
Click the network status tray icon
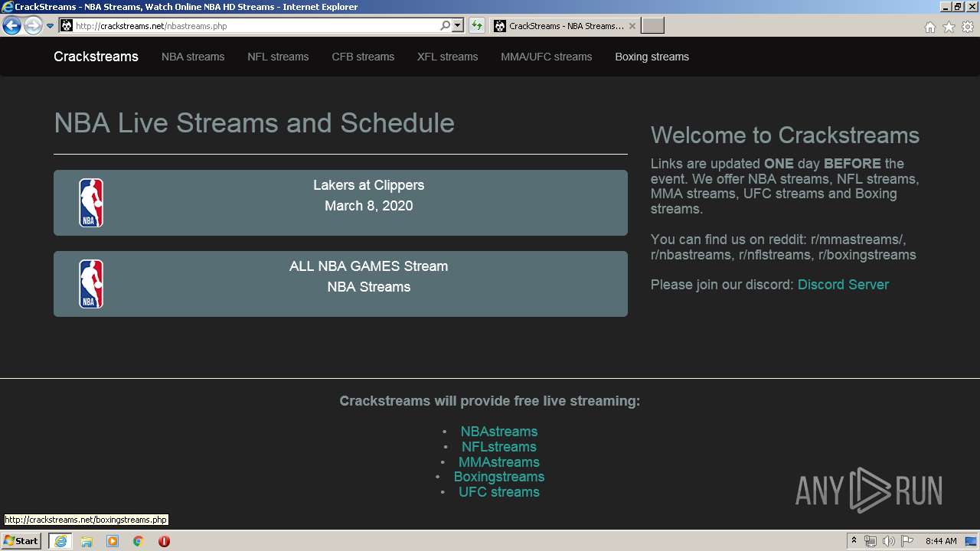pyautogui.click(x=871, y=541)
